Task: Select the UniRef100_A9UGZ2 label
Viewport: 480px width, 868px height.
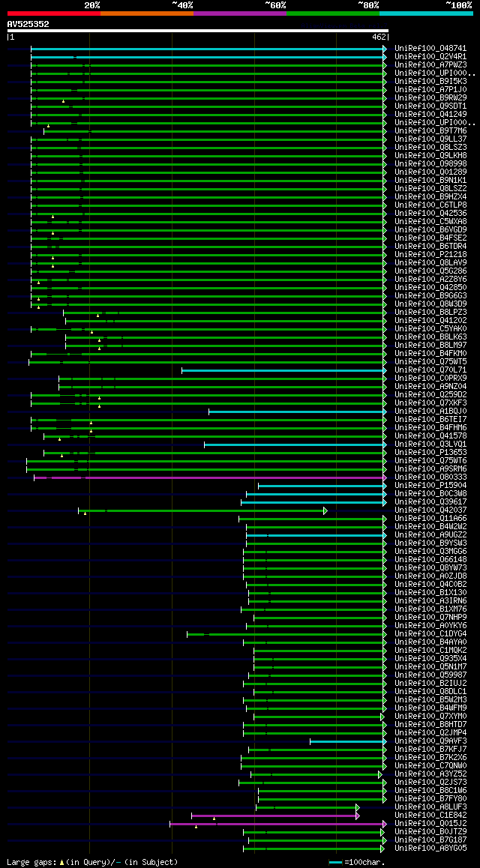Action: (430, 535)
